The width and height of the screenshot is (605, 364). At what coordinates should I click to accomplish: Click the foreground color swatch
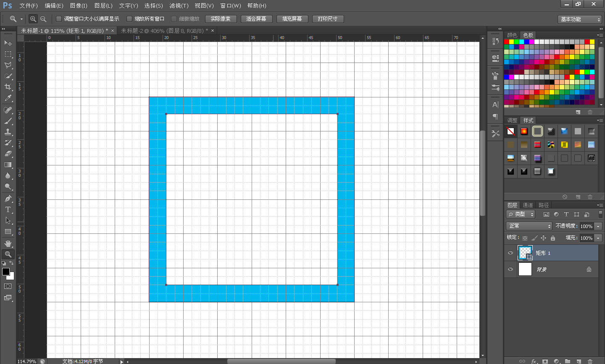coord(5,272)
